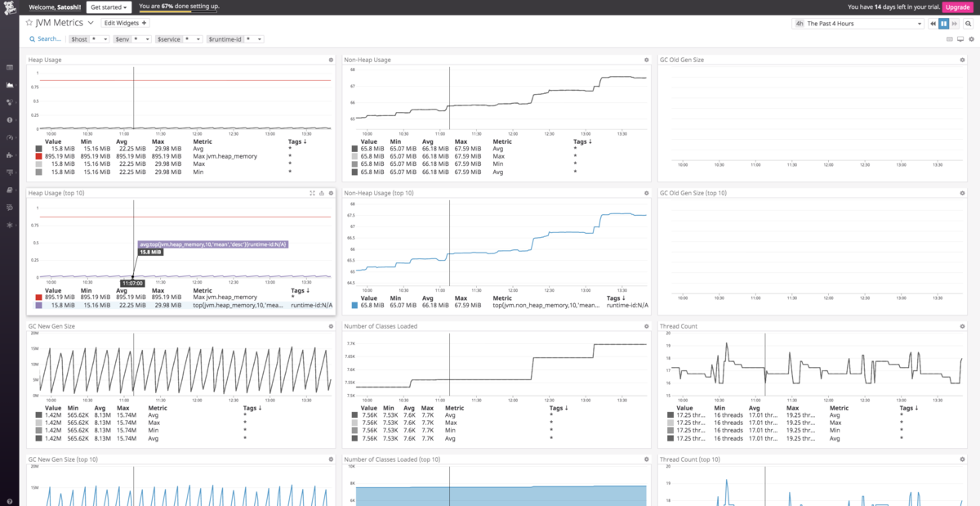Expand the $runtime-id template variable dropdown
Viewport: 980px width, 506px height.
[253, 38]
